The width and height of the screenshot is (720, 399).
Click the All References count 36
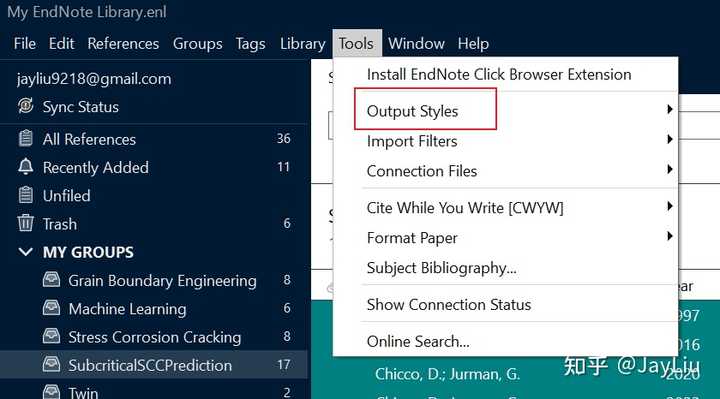(x=283, y=138)
